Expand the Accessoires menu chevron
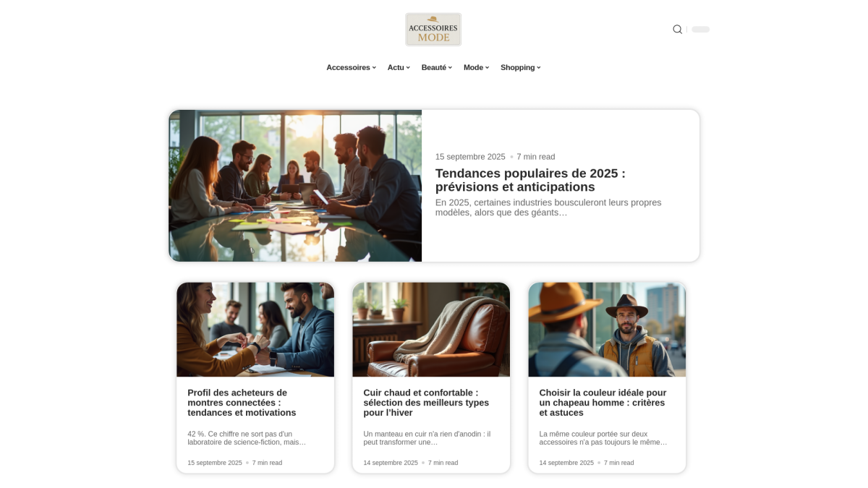The width and height of the screenshot is (868, 488). point(374,68)
